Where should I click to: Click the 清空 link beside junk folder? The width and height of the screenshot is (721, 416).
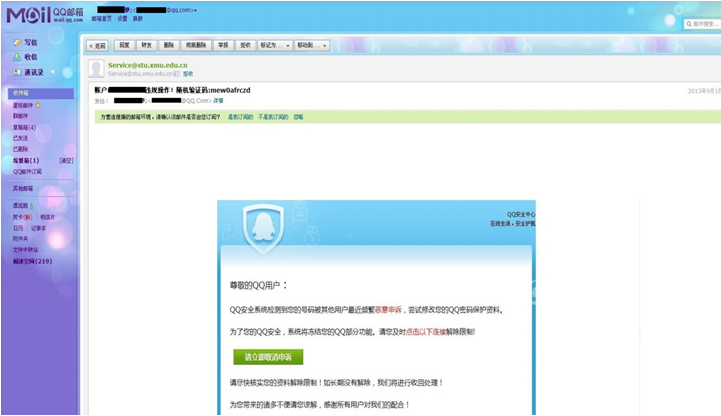click(x=66, y=160)
